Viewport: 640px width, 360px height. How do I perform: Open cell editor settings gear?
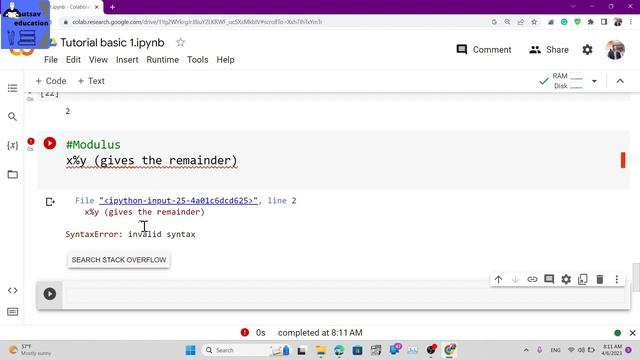[x=566, y=280]
